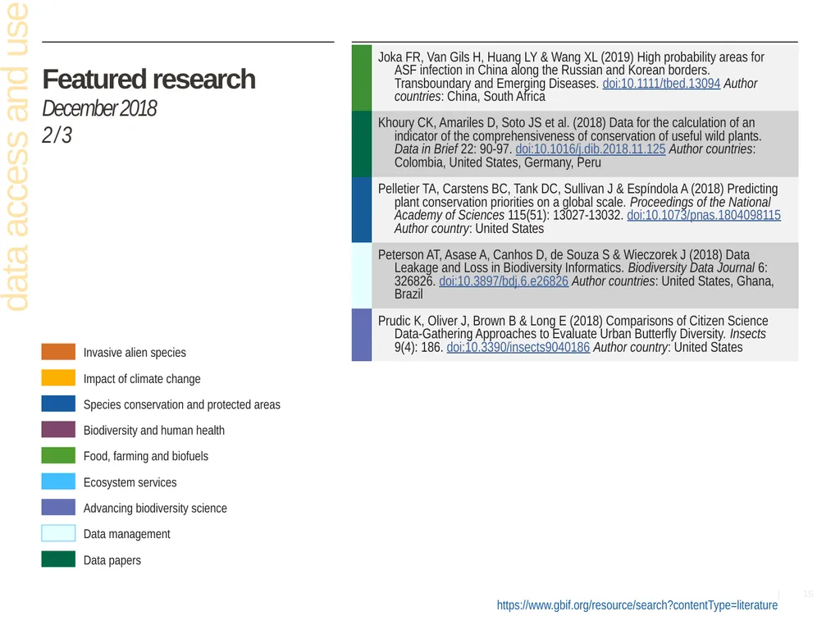Click the 'Biodiversity Data Journal' journal name
The image size is (840, 630).
point(691,268)
